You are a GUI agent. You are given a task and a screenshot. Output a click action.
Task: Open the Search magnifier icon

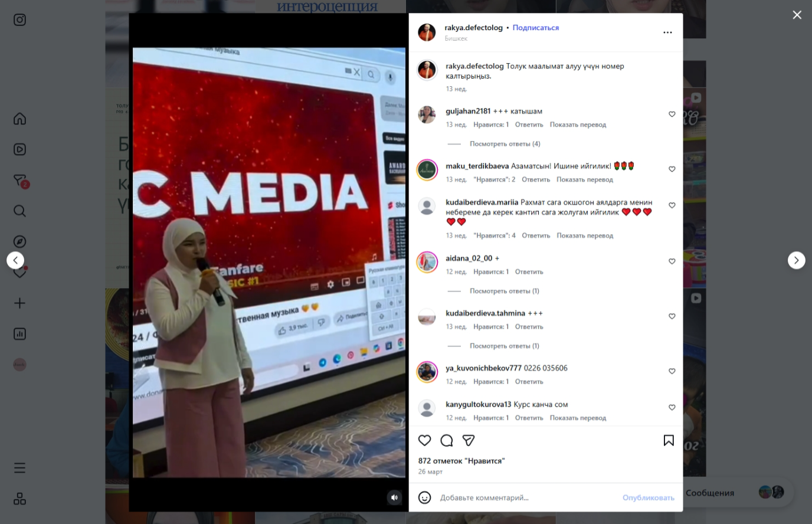tap(19, 211)
